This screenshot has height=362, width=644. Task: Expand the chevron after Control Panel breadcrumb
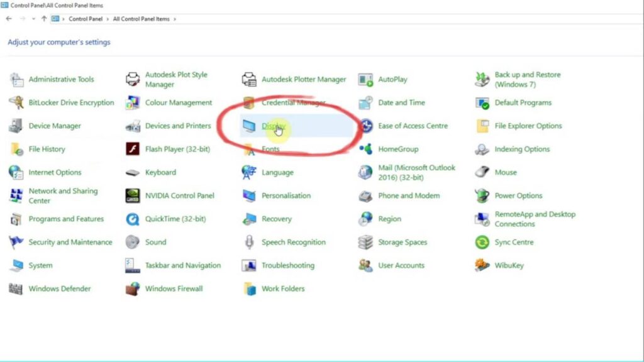coord(108,19)
